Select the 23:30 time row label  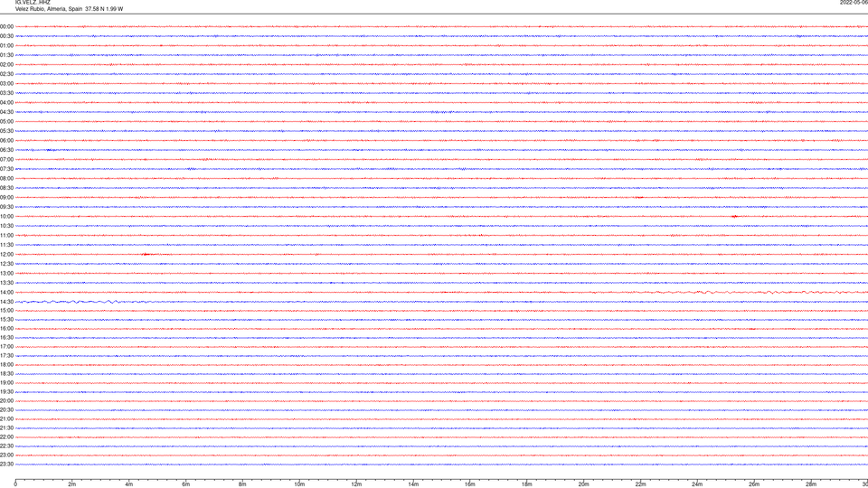pos(6,465)
